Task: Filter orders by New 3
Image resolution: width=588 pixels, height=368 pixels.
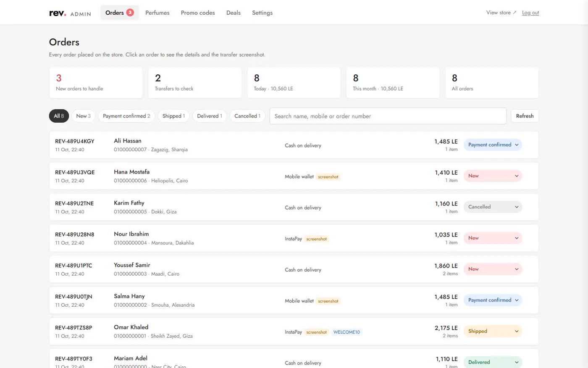Action: click(x=84, y=116)
